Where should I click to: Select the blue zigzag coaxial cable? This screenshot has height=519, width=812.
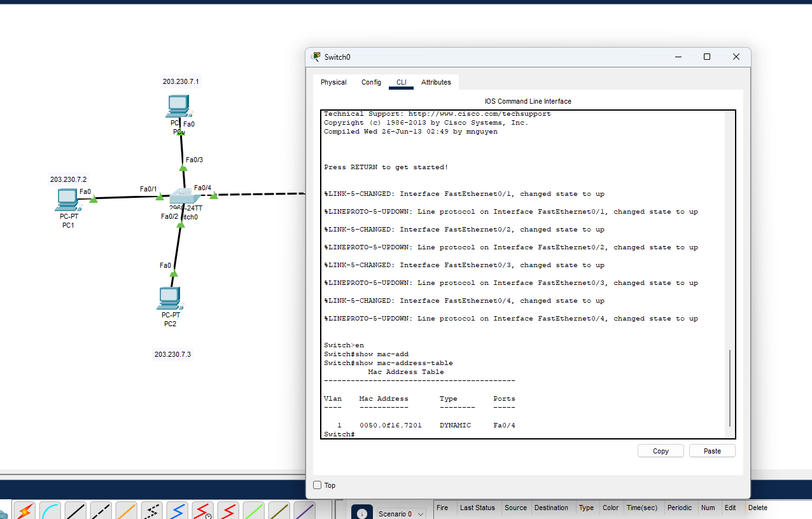pyautogui.click(x=177, y=511)
